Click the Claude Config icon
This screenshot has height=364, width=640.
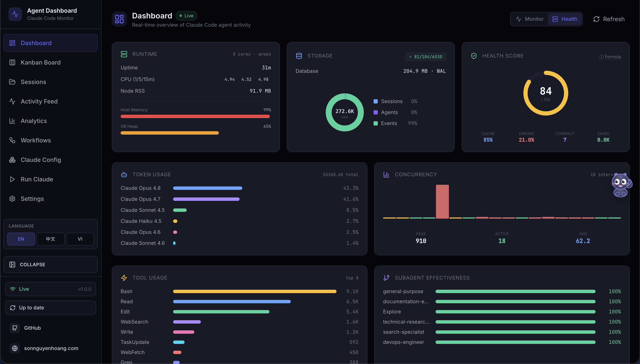[x=12, y=160]
